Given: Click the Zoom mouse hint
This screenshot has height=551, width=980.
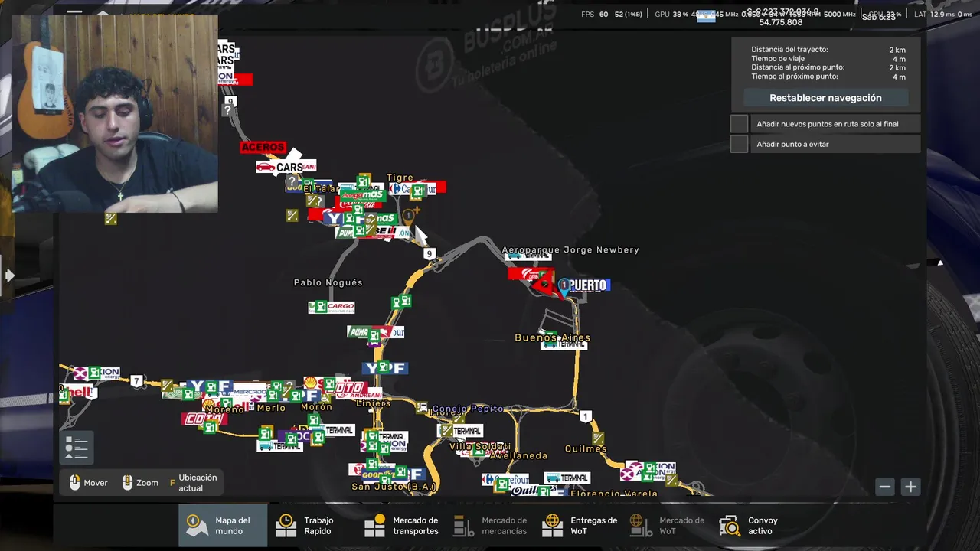Looking at the screenshot, I should click(x=140, y=483).
